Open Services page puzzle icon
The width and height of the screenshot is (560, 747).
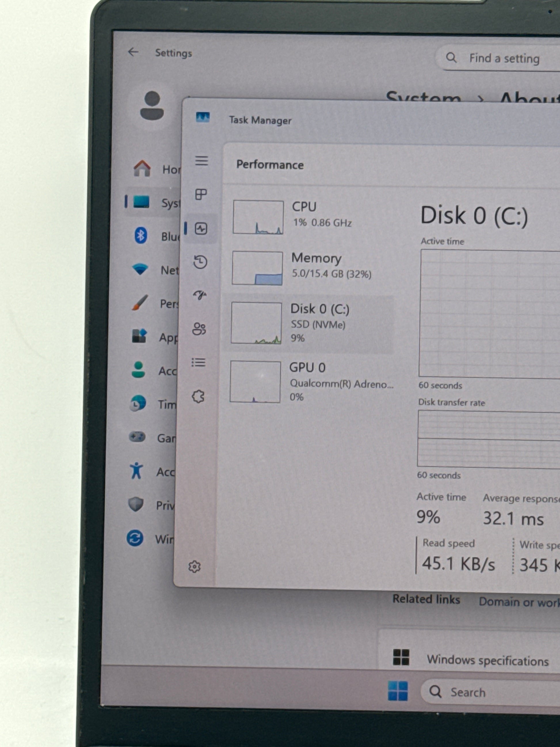tap(198, 396)
